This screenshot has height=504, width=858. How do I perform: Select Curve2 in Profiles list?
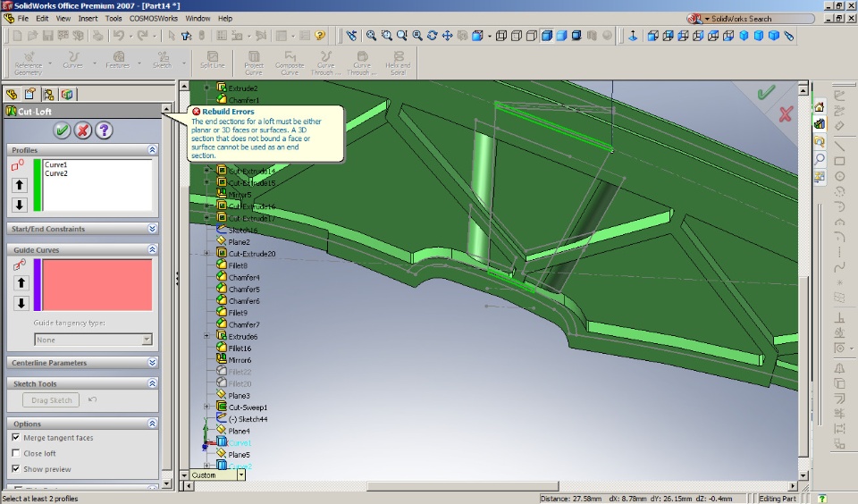55,173
